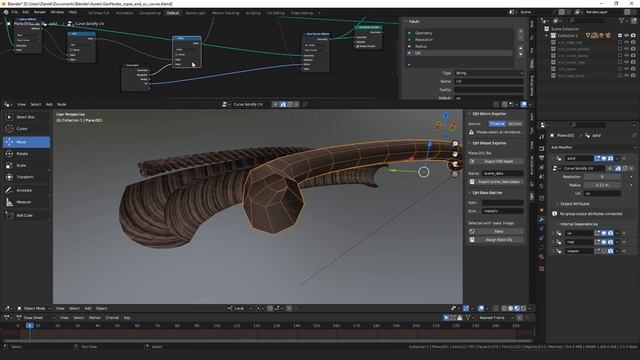Viewport: 640px width, 360px height.
Task: Select Timeline as export source
Action: tap(497, 124)
